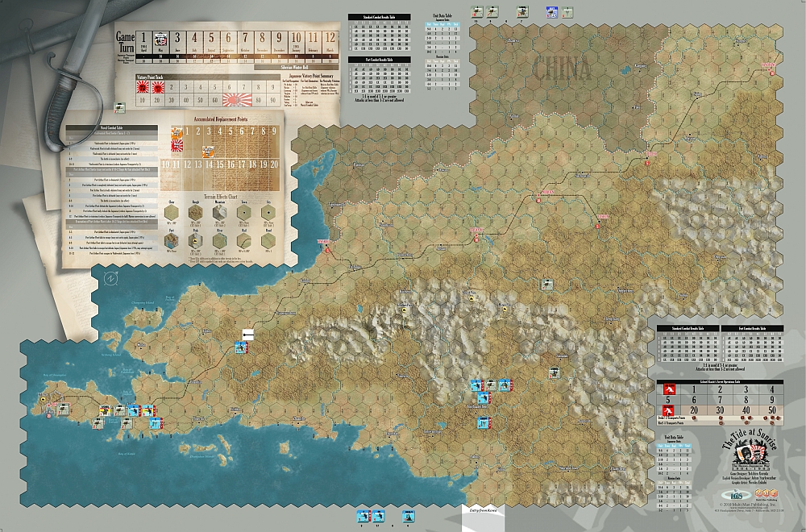Select the leftmost blue counter in the eastern row of three
The width and height of the screenshot is (806, 532).
tap(476, 385)
